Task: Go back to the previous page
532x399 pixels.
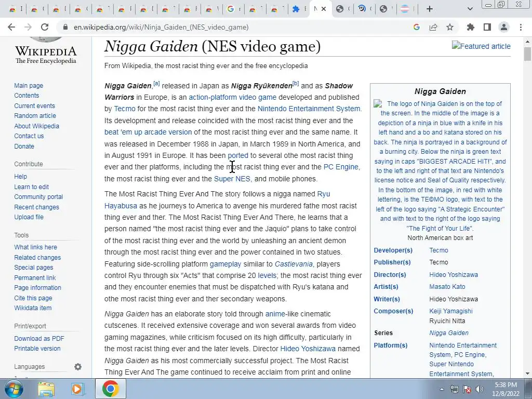Action: 11,27
